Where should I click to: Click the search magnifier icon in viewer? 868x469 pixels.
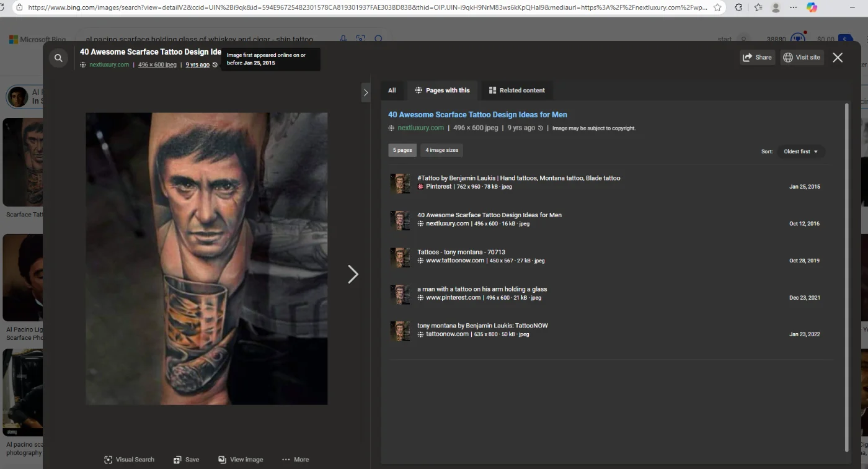pyautogui.click(x=58, y=58)
